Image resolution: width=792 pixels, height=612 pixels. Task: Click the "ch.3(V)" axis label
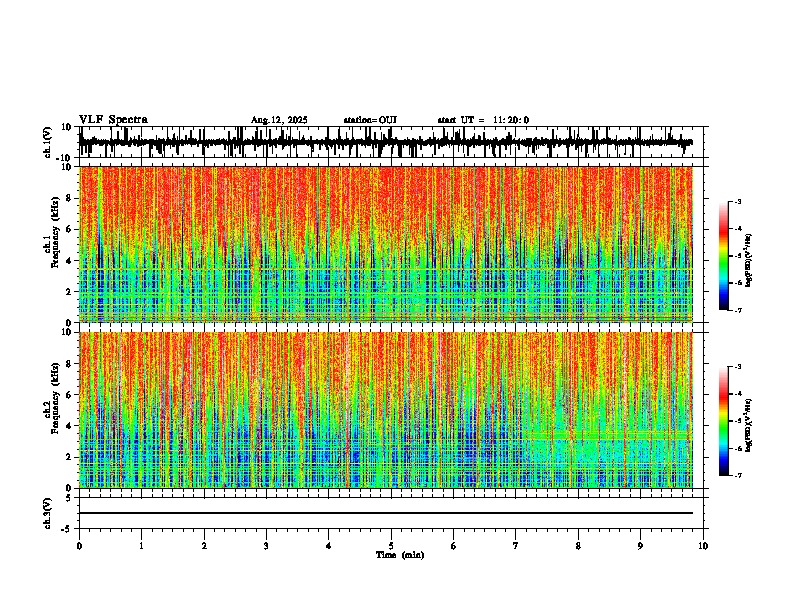tap(48, 513)
